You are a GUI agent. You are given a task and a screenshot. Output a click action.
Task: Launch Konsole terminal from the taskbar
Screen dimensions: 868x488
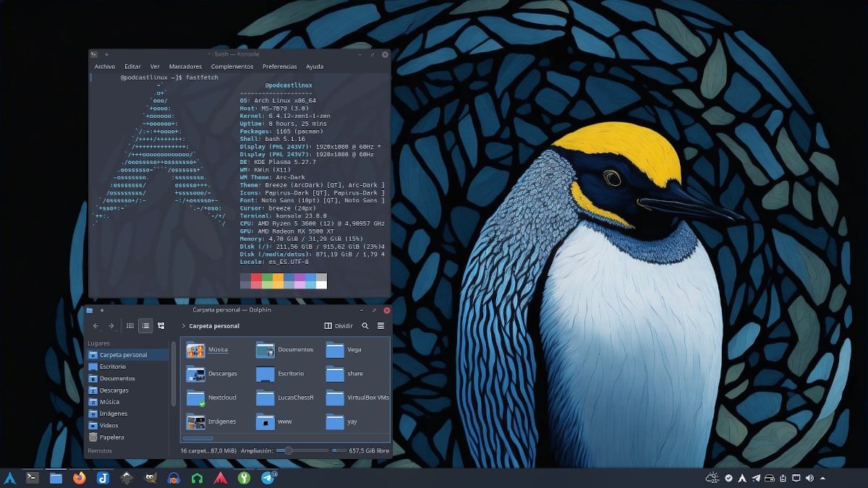[x=32, y=478]
